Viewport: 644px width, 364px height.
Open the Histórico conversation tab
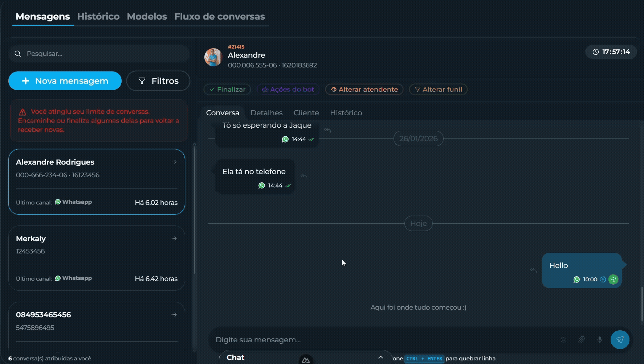(x=346, y=113)
